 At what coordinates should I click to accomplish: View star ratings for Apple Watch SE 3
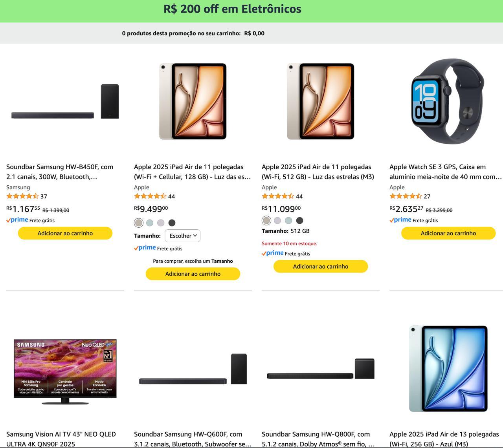pos(406,196)
